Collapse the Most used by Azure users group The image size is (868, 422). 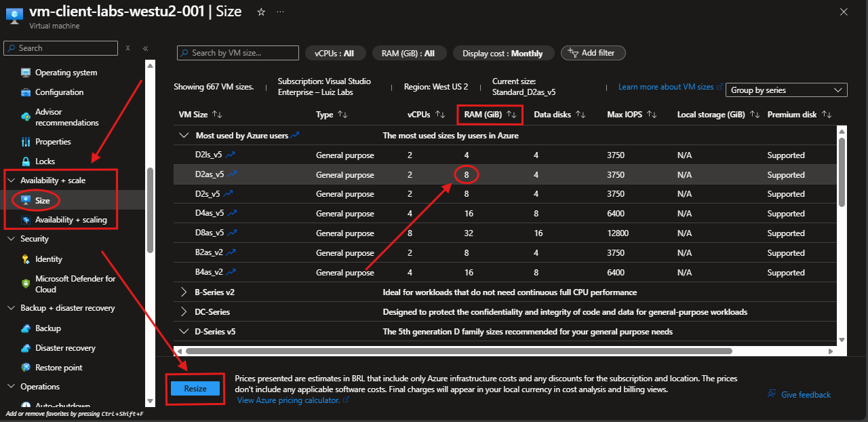point(184,136)
